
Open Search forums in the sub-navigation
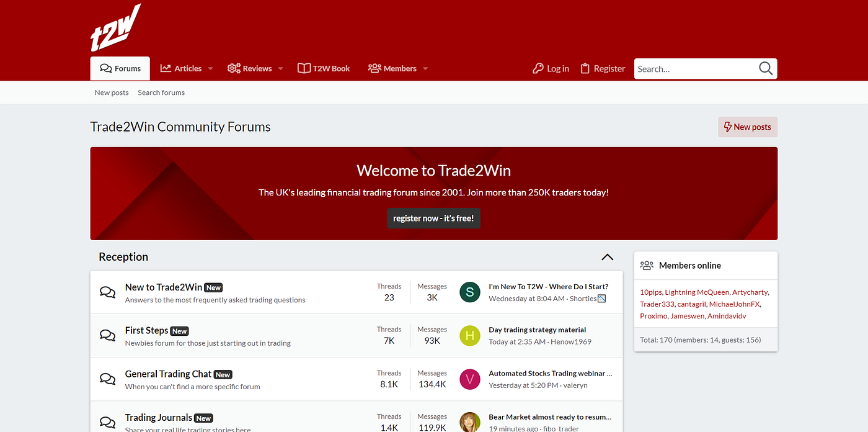pos(161,92)
